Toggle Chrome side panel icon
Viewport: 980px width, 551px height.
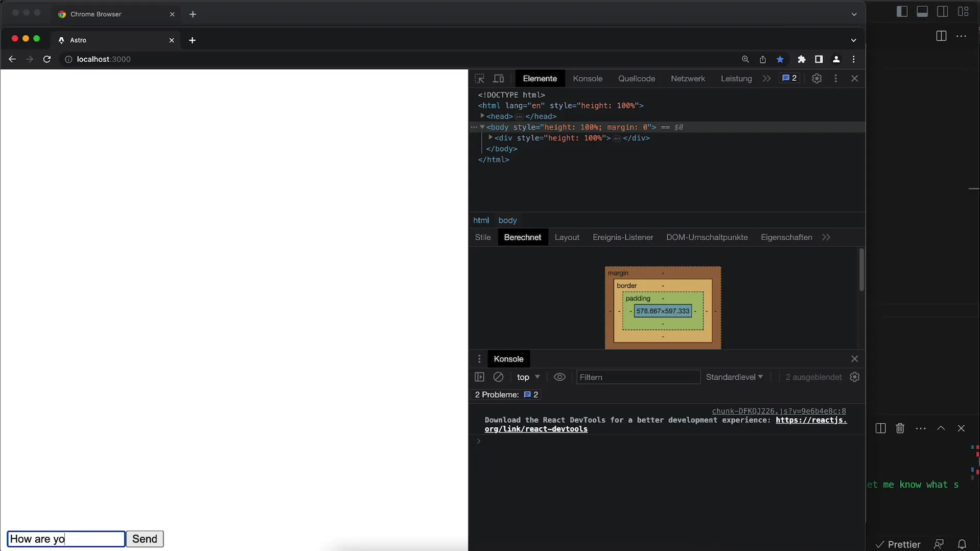click(819, 59)
